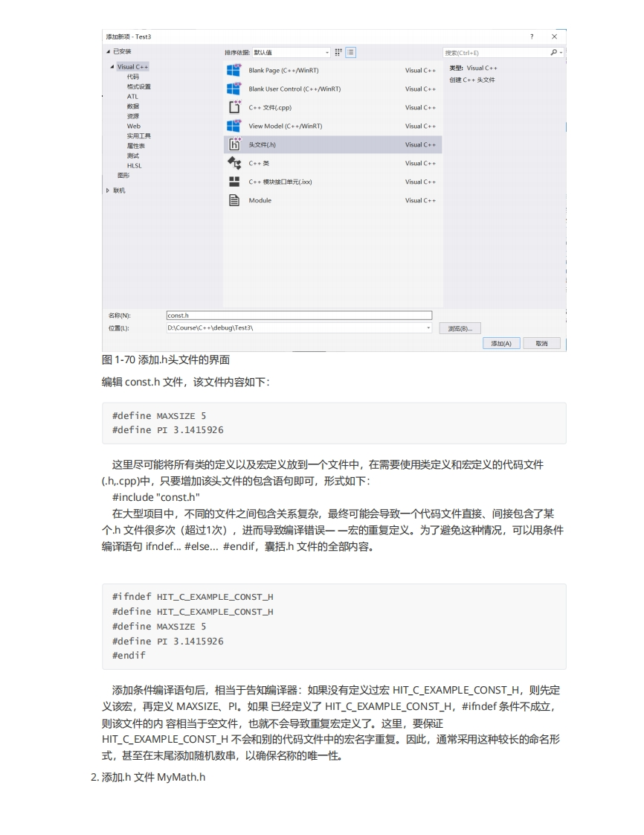The height and width of the screenshot is (835, 644).
Task: Switch to list view layout toggle
Action: point(350,52)
